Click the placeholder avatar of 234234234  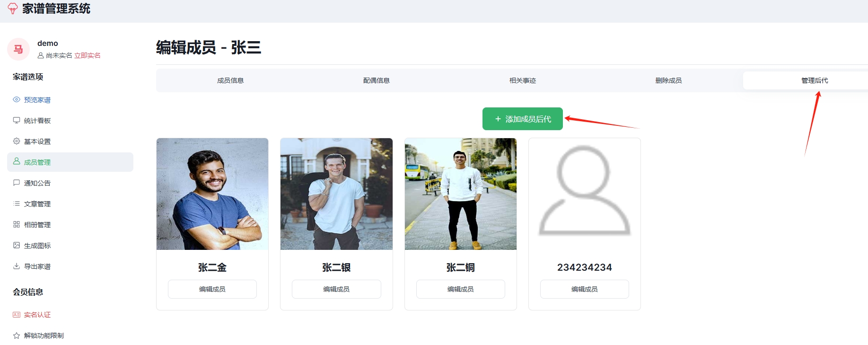coord(585,194)
